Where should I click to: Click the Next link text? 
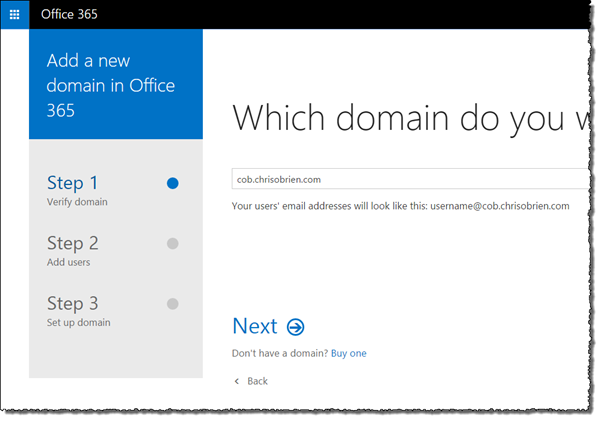[255, 326]
